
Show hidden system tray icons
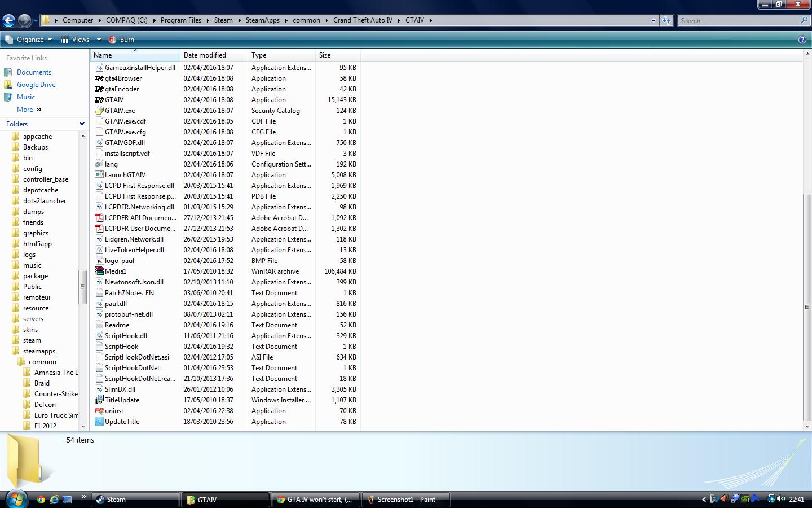point(704,500)
